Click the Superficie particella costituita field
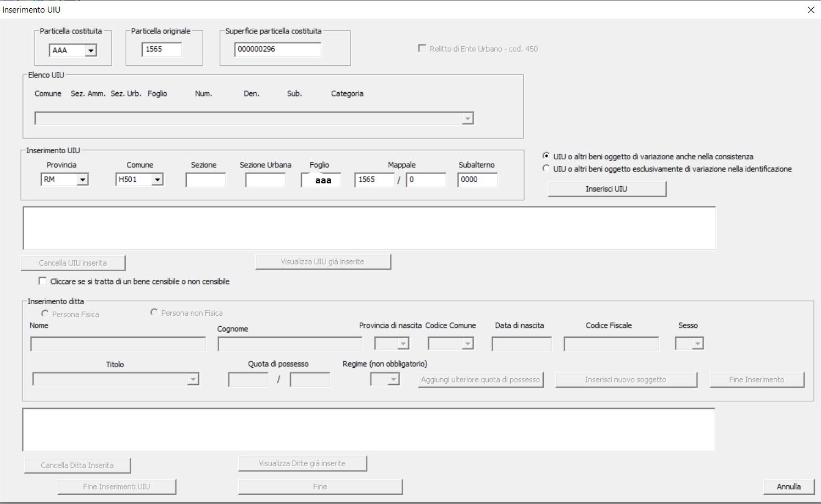 pos(277,49)
